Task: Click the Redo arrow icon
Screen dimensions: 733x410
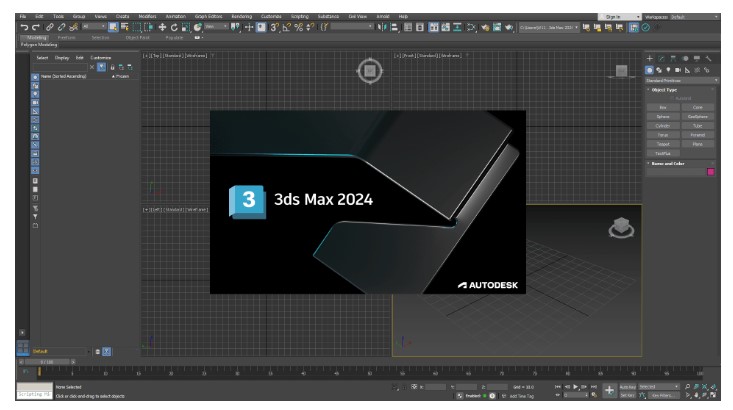Action: 36,28
